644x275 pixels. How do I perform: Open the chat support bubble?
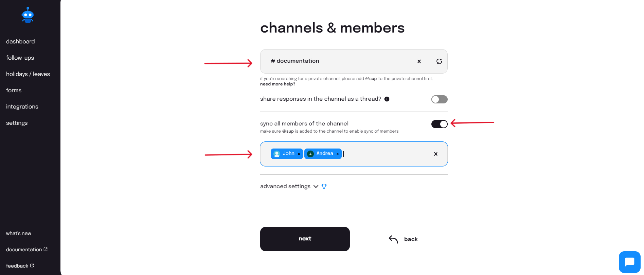tap(630, 262)
